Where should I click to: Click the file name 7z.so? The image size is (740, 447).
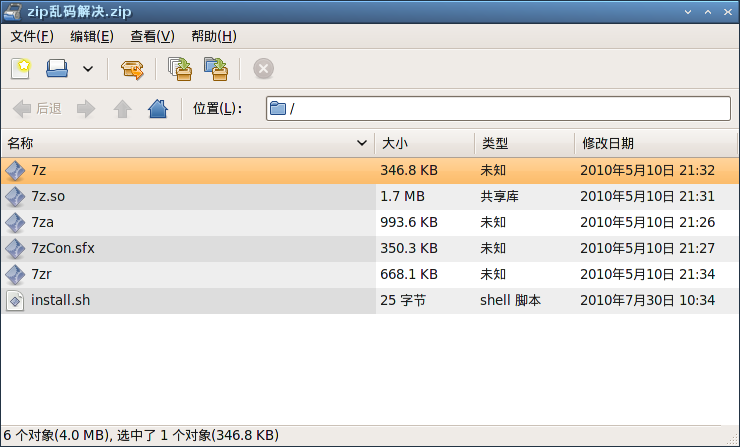pyautogui.click(x=48, y=196)
